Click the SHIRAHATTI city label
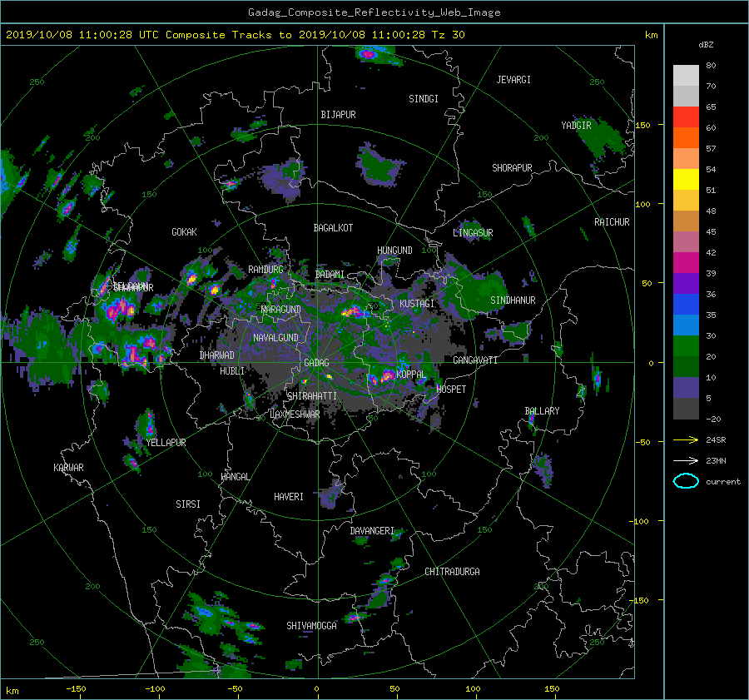 [x=312, y=395]
